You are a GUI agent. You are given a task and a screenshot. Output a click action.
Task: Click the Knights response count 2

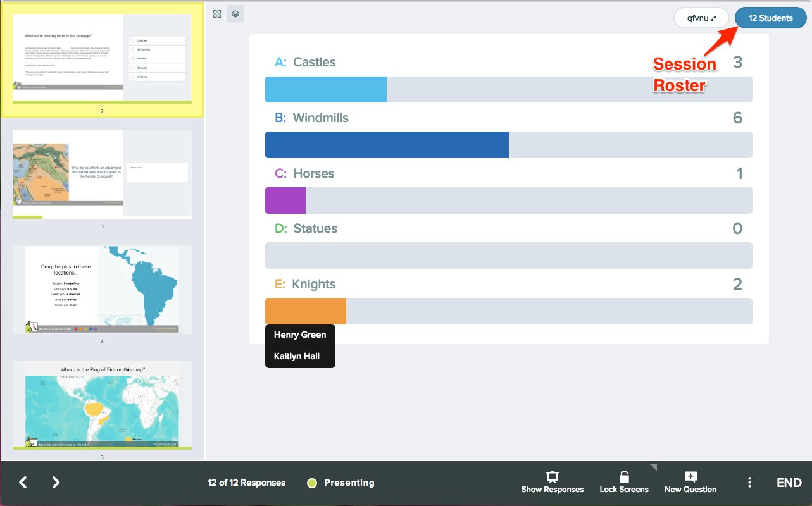[737, 284]
